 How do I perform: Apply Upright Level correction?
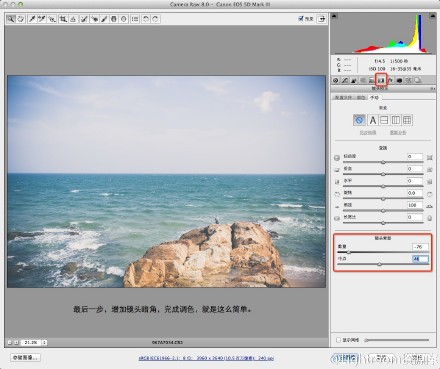pos(384,120)
